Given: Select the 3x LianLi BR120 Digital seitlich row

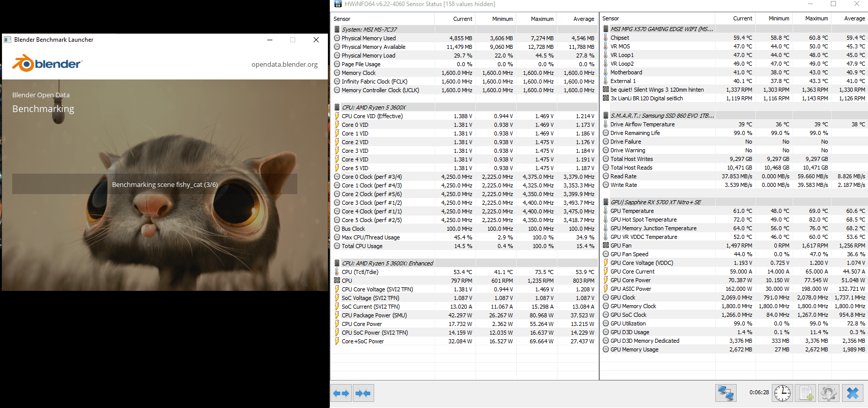Looking at the screenshot, I should coord(734,98).
